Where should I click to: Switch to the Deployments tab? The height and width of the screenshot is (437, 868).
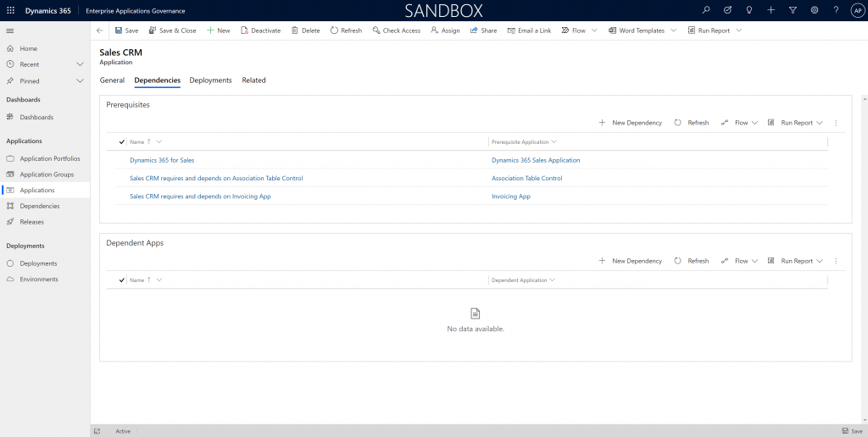click(x=210, y=80)
